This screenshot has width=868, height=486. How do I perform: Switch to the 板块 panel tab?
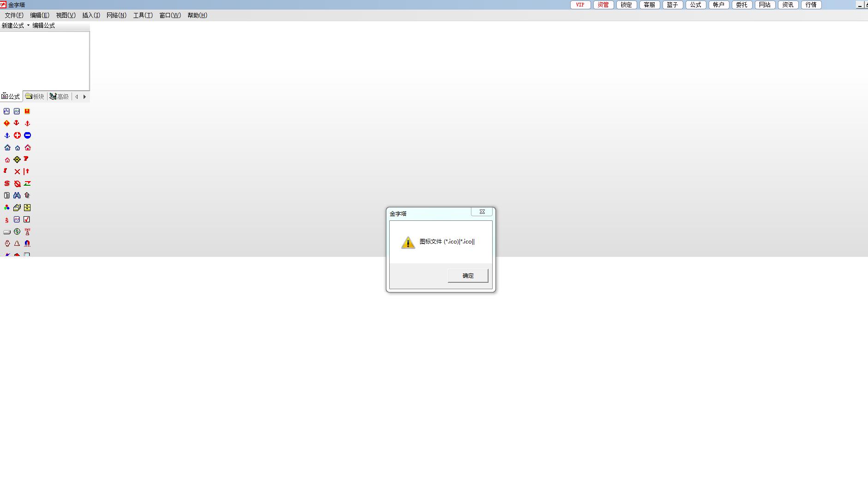click(x=35, y=97)
